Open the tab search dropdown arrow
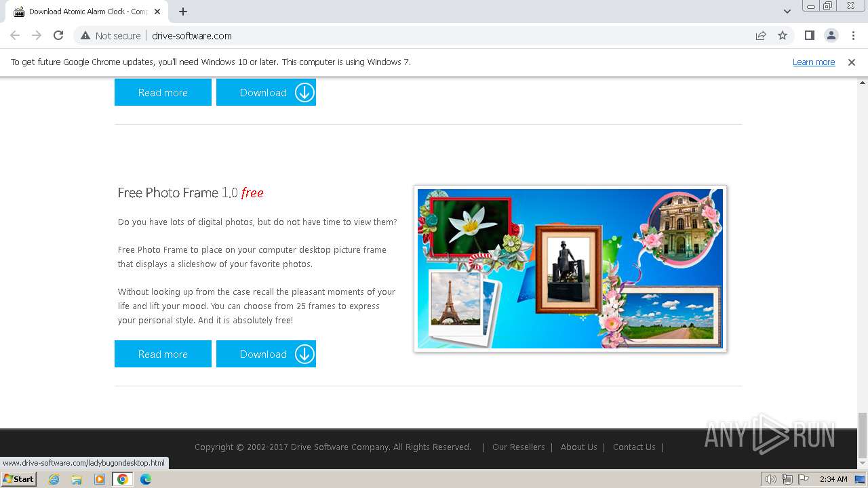The image size is (868, 488). (787, 12)
